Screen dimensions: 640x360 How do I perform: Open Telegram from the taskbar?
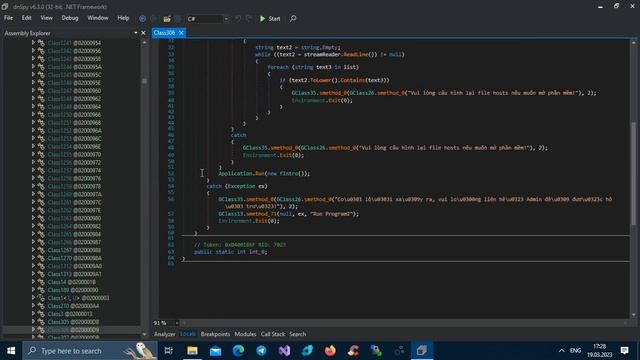coord(261,351)
